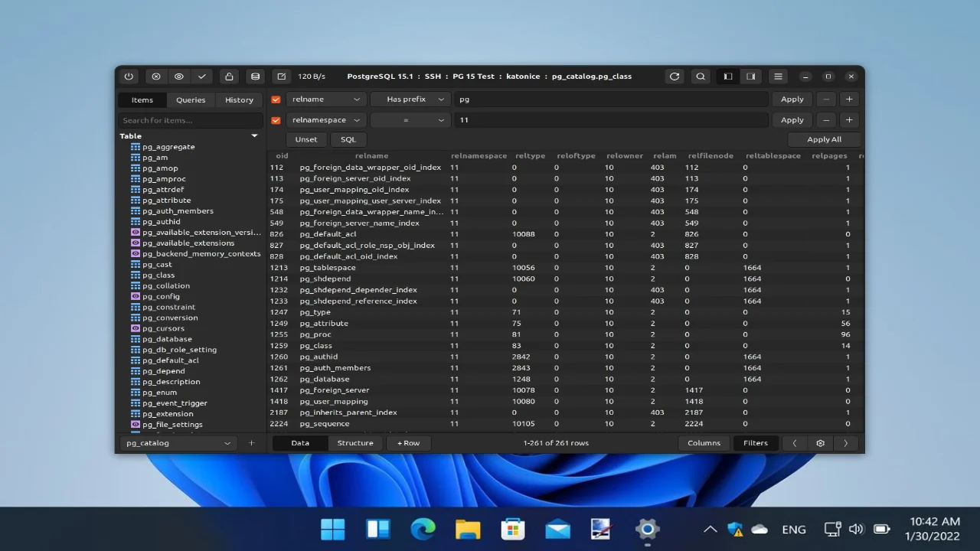This screenshot has height=551, width=980.
Task: Select pg_aggregate in the table list
Action: (168, 147)
